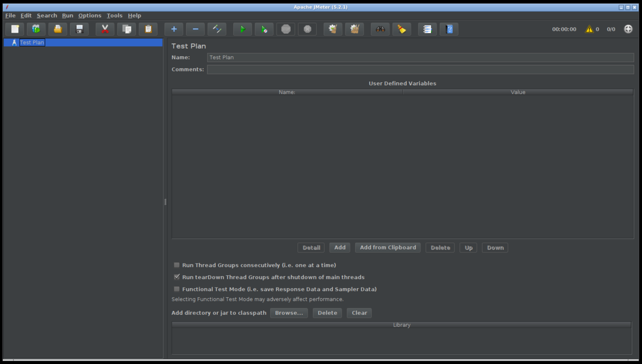This screenshot has height=364, width=642.
Task: Click the Name column header
Action: tap(287, 92)
